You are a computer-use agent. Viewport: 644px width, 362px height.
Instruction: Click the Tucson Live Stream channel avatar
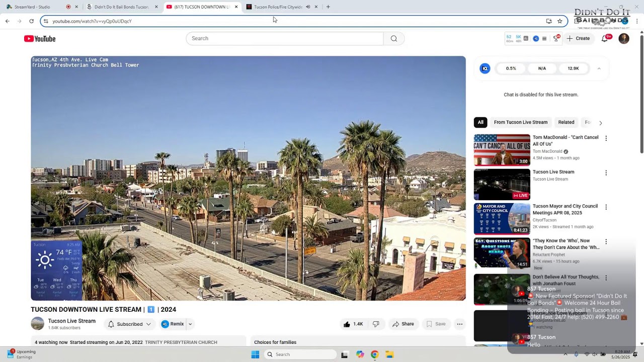[38, 324]
